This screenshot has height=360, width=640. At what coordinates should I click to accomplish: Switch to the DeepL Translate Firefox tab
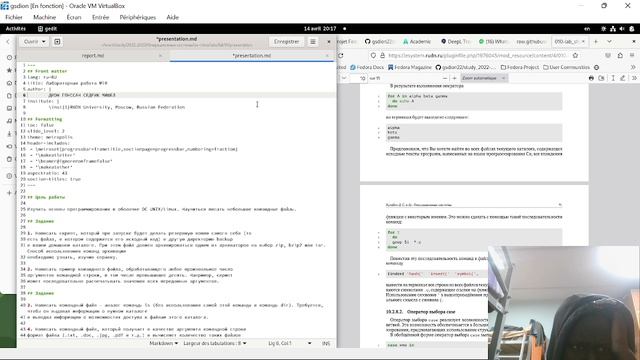pos(456,42)
